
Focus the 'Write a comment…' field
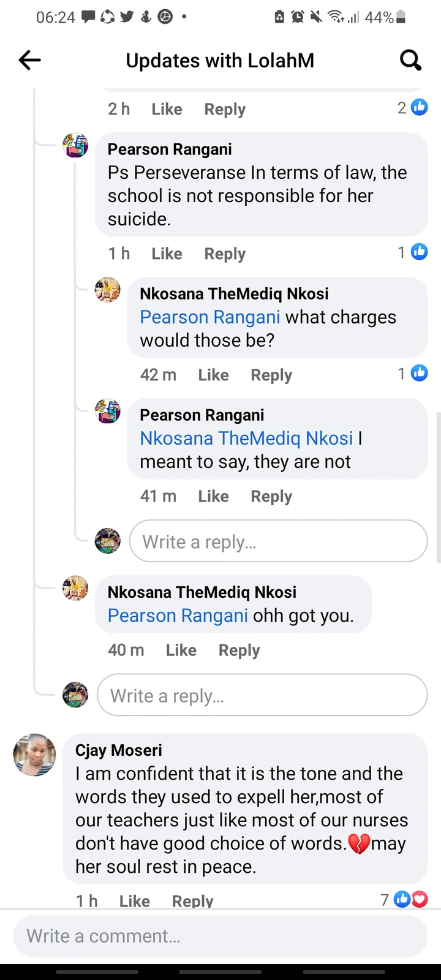click(221, 936)
